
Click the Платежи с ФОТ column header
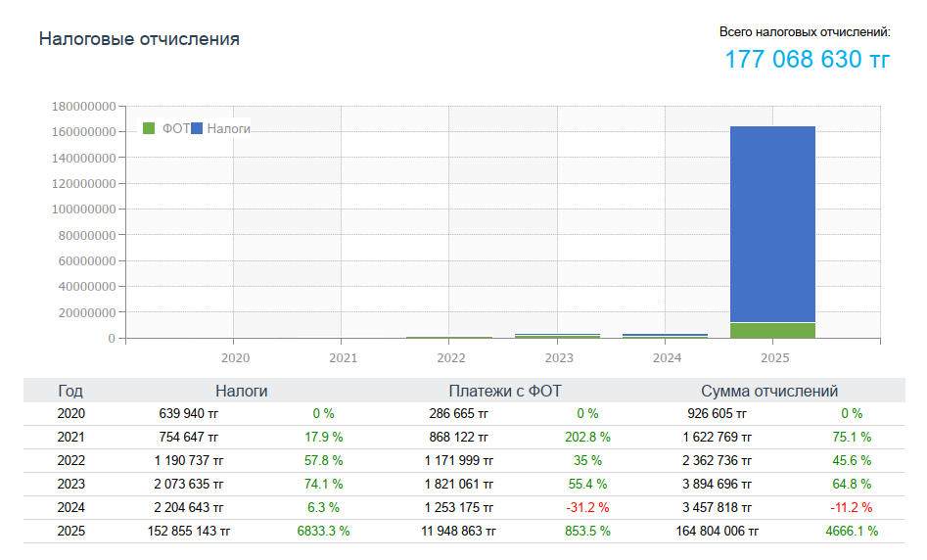tap(504, 391)
